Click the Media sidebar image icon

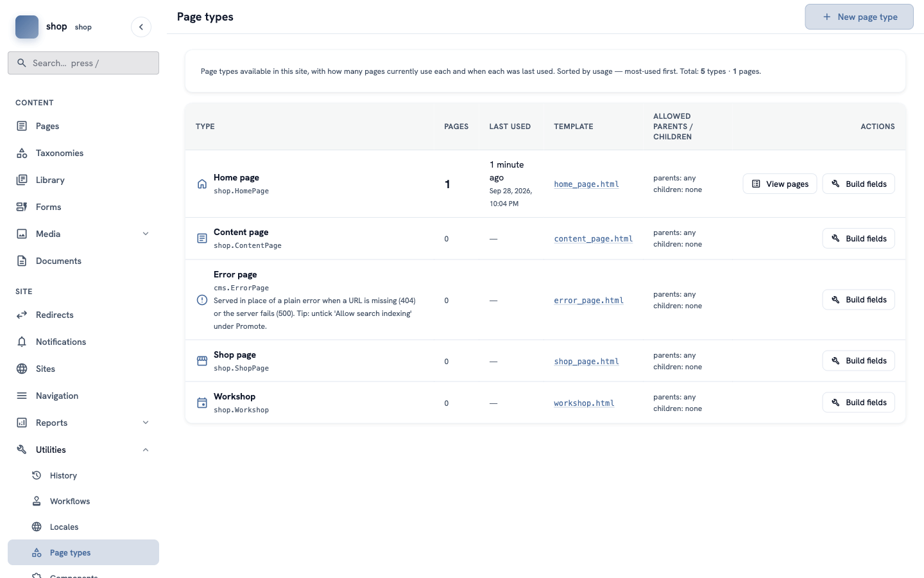pyautogui.click(x=22, y=234)
